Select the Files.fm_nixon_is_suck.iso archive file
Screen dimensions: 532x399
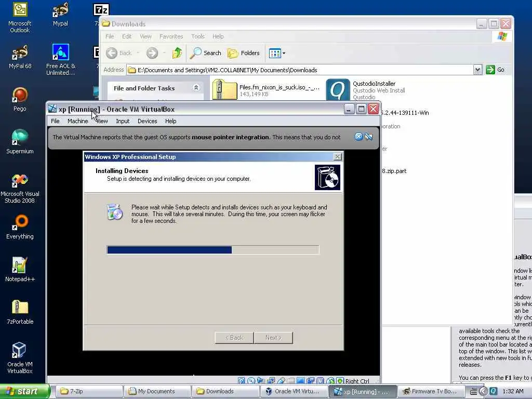[266, 89]
